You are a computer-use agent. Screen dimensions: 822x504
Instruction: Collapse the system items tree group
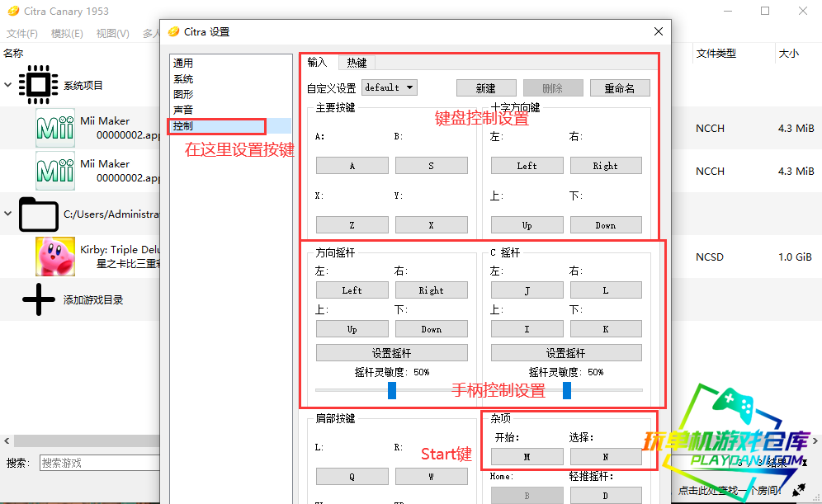point(8,85)
